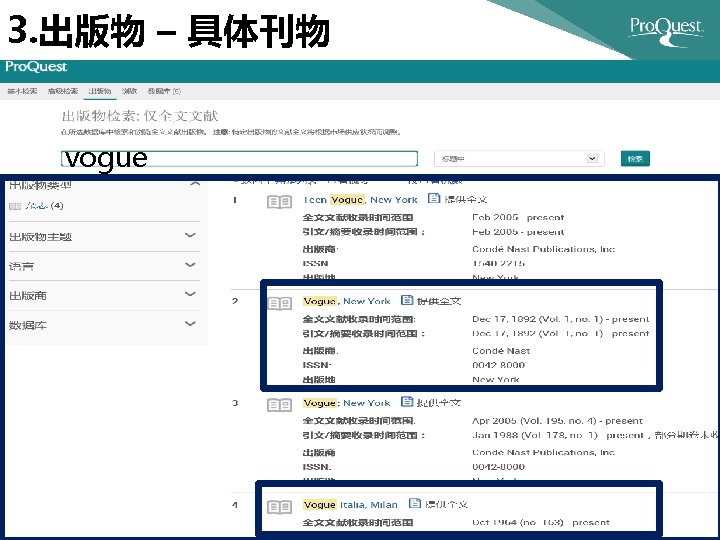720x540 pixels.
Task: Expand the 出版物主题 filter
Action: click(x=104, y=236)
